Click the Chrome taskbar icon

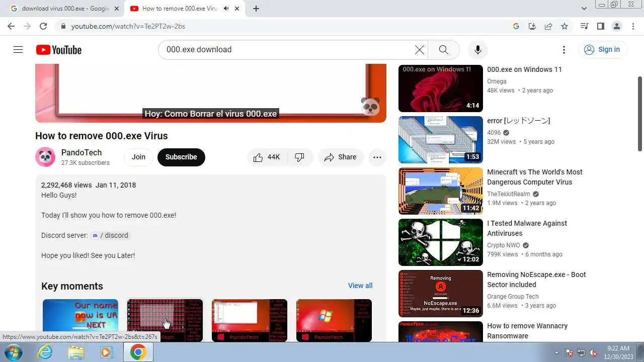point(138,352)
